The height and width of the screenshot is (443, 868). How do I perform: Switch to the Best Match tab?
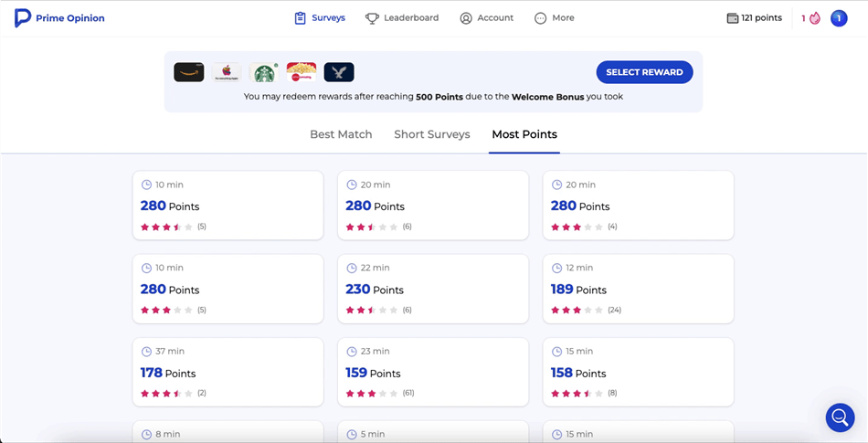(x=341, y=134)
